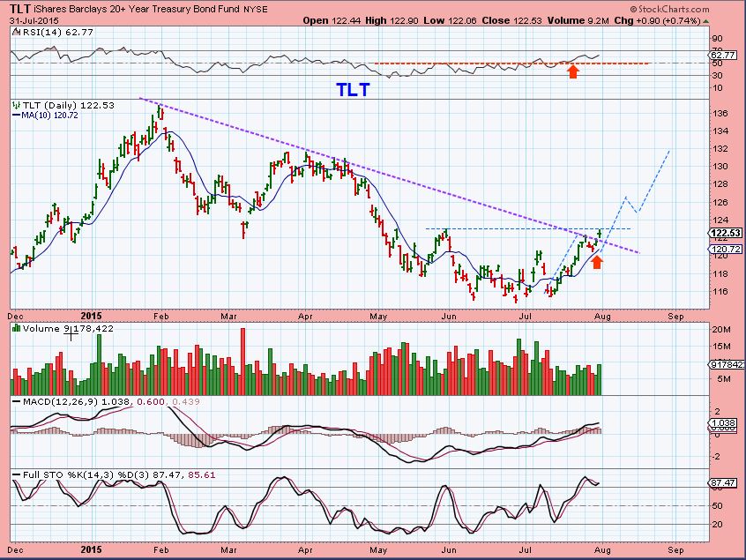Click the Chg +0.90 (+0.74%) value
Viewport: 746px width, 560px height.
(x=657, y=20)
